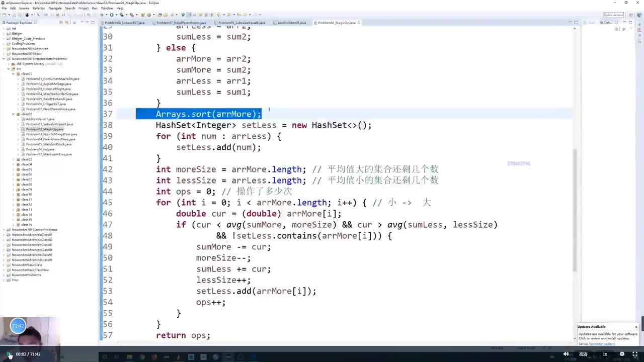Change the 高清 video quality
The image size is (644, 362).
583,354
